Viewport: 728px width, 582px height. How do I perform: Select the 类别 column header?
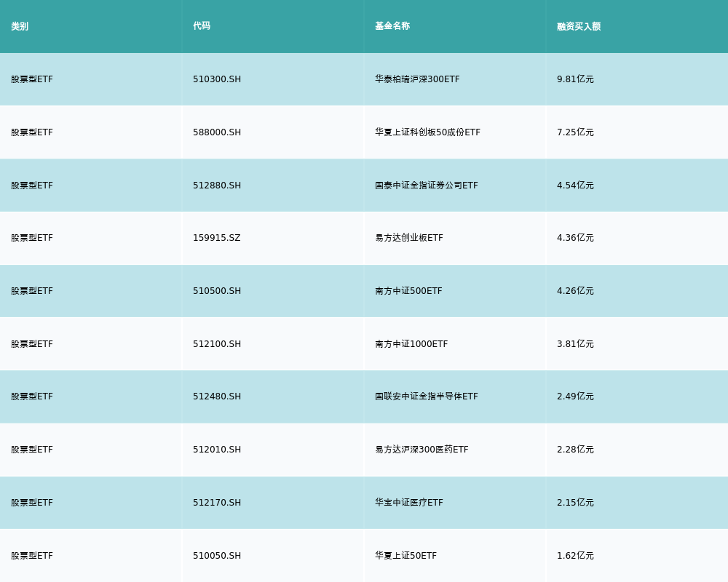click(x=20, y=26)
